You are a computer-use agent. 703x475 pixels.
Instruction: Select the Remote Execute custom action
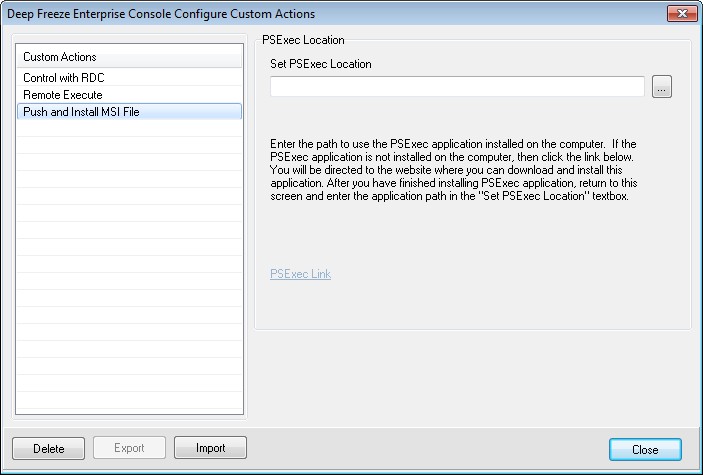point(62,94)
